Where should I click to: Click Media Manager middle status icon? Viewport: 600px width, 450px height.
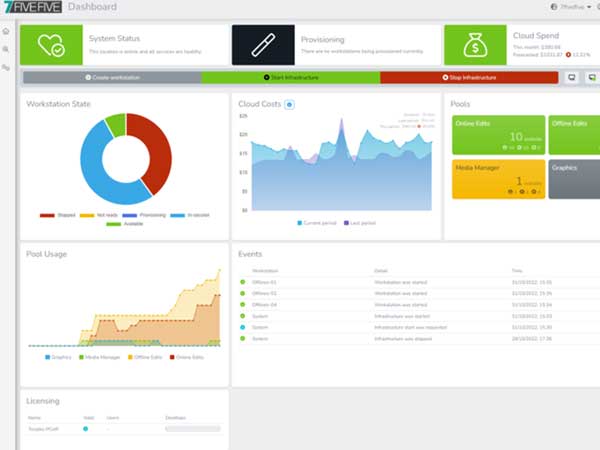(522, 191)
